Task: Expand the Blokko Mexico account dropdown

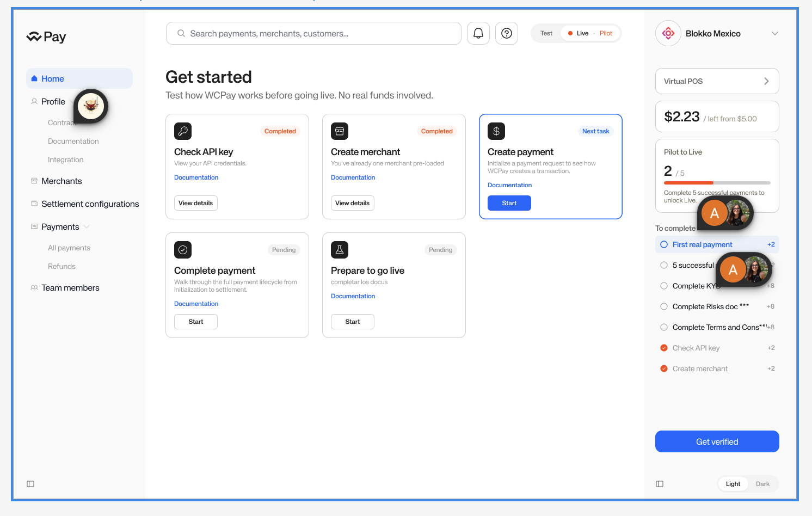Action: point(775,33)
